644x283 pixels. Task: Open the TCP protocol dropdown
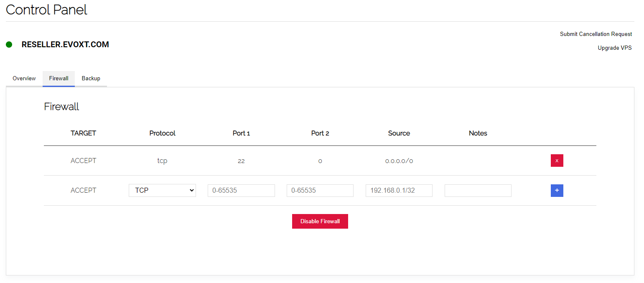coord(162,191)
